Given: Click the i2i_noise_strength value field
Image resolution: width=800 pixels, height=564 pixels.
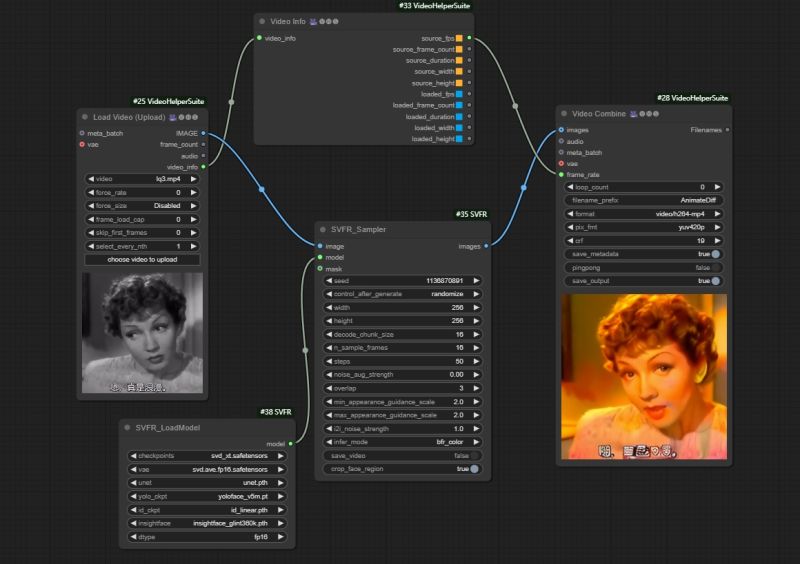Looking at the screenshot, I should click(x=403, y=429).
